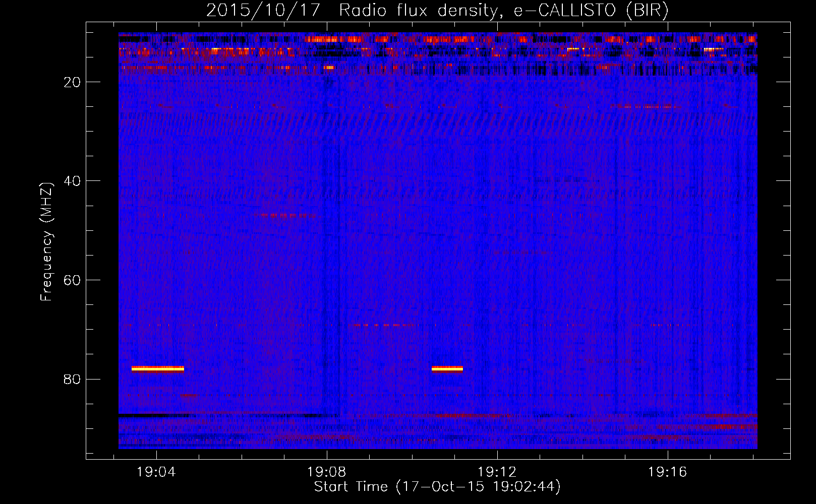Click the 19:08 time tick label
This screenshot has width=816, height=504.
(327, 472)
